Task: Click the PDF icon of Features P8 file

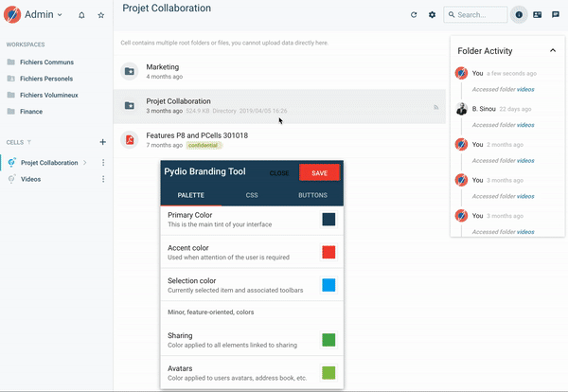Action: pos(130,140)
